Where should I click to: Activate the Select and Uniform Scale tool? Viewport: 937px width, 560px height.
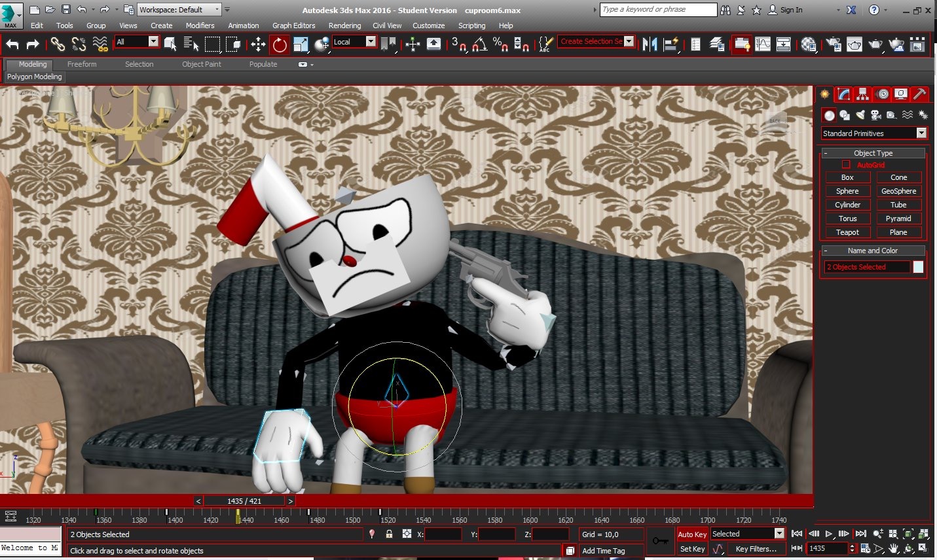click(301, 44)
